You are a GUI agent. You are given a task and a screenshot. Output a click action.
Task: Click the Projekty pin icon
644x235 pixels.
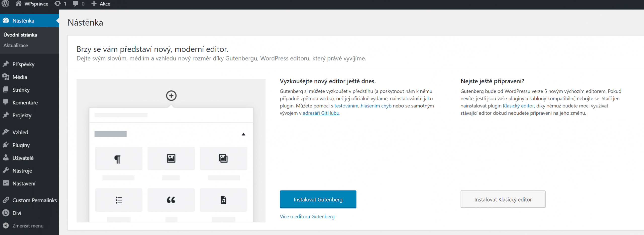6,115
